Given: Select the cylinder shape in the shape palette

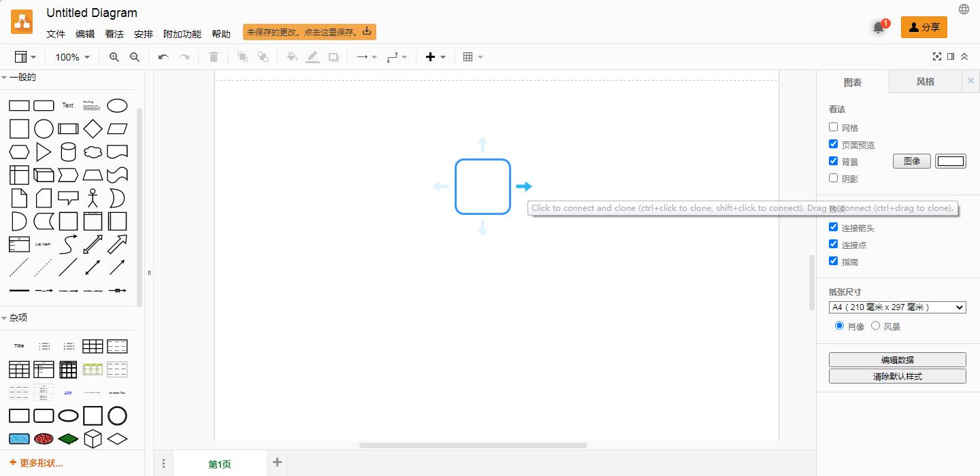Looking at the screenshot, I should (68, 152).
